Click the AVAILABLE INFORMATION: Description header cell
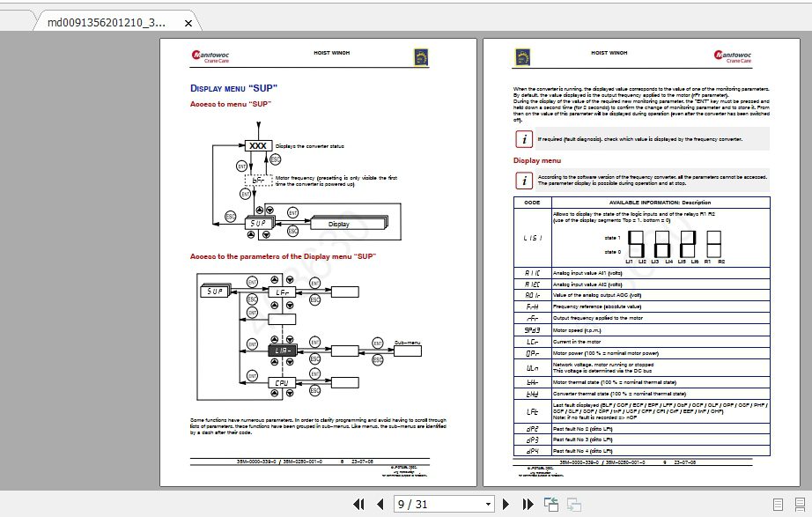This screenshot has height=517, width=812. coord(661,203)
